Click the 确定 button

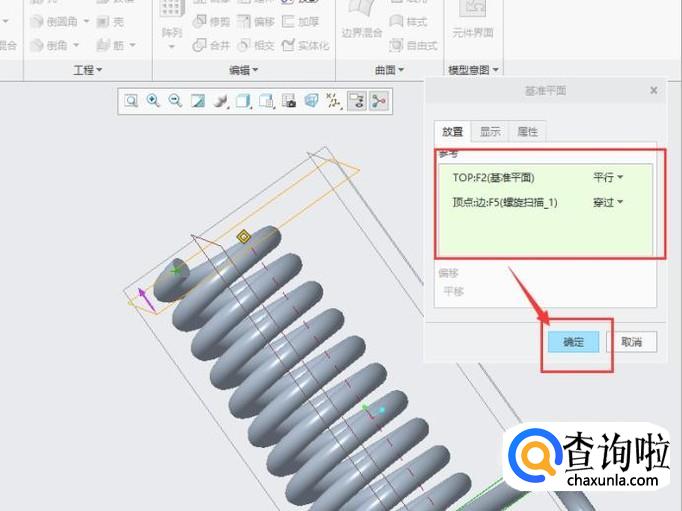(x=574, y=342)
